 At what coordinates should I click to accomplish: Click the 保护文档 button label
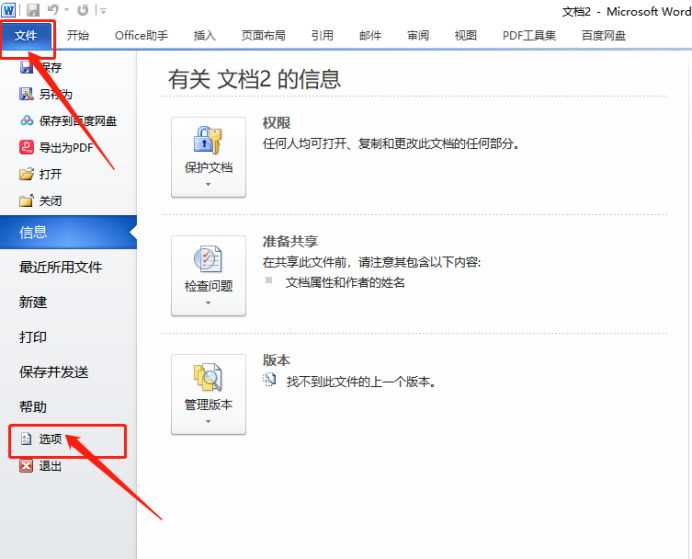click(208, 168)
